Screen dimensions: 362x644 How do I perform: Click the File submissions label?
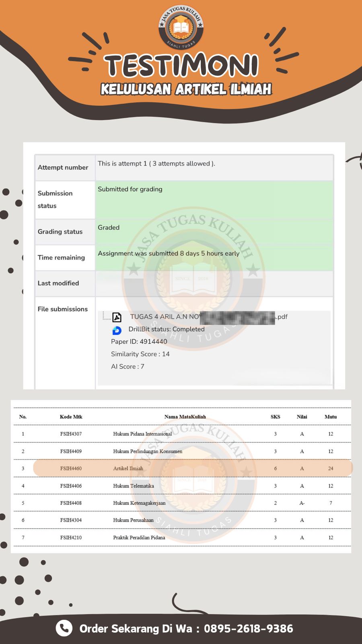[x=63, y=309]
